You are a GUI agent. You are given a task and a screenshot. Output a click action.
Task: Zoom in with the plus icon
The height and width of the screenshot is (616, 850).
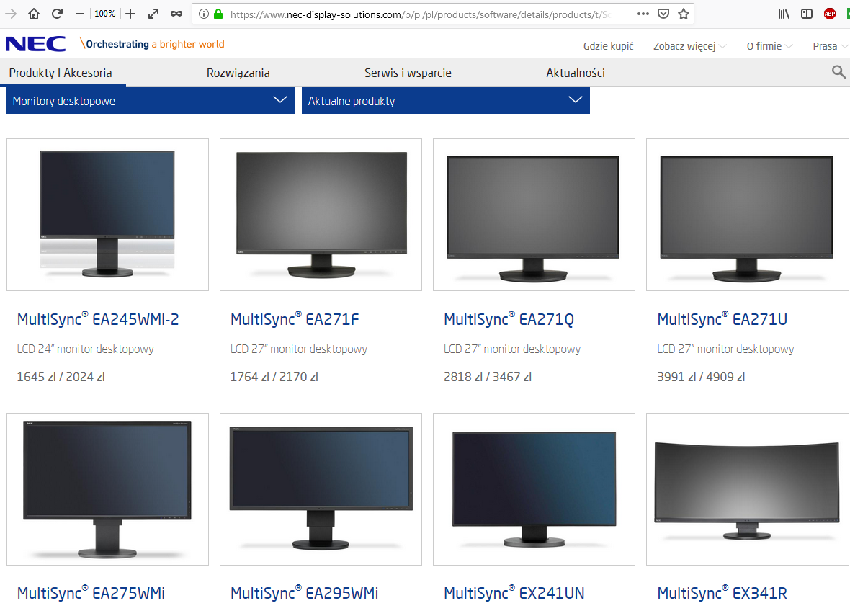pyautogui.click(x=130, y=14)
